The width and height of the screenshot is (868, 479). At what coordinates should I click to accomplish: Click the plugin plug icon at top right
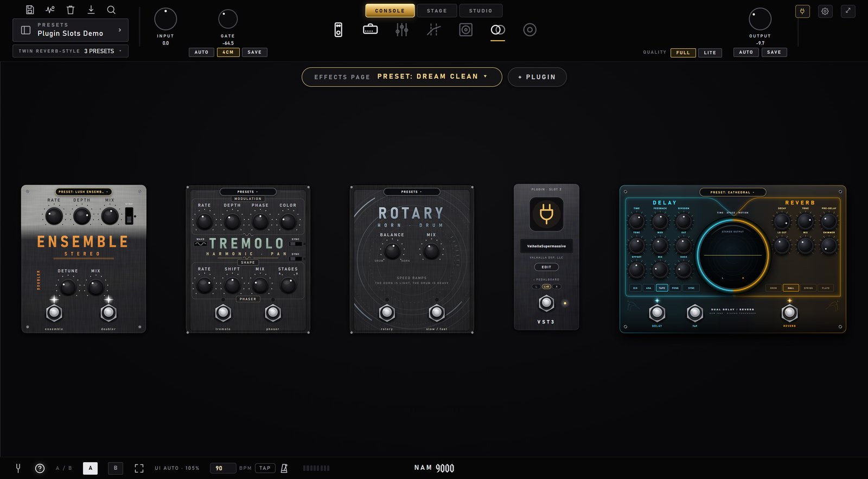point(802,11)
